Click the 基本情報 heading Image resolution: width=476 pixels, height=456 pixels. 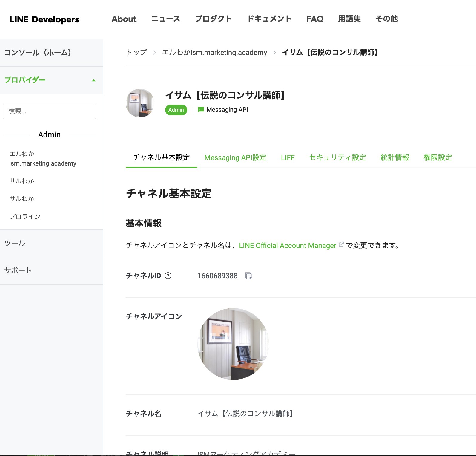tap(144, 223)
